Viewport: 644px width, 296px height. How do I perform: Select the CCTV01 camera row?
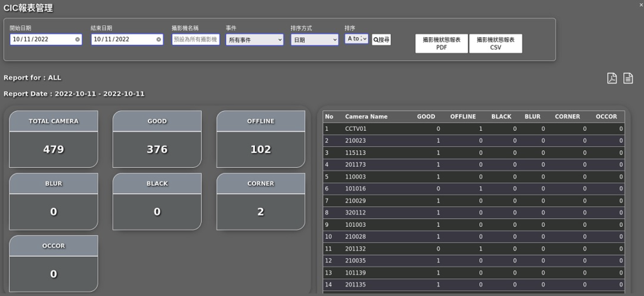click(356, 129)
